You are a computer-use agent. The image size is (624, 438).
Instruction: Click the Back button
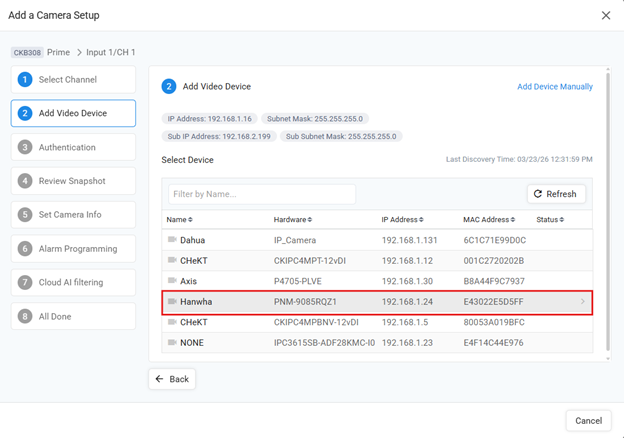[172, 379]
